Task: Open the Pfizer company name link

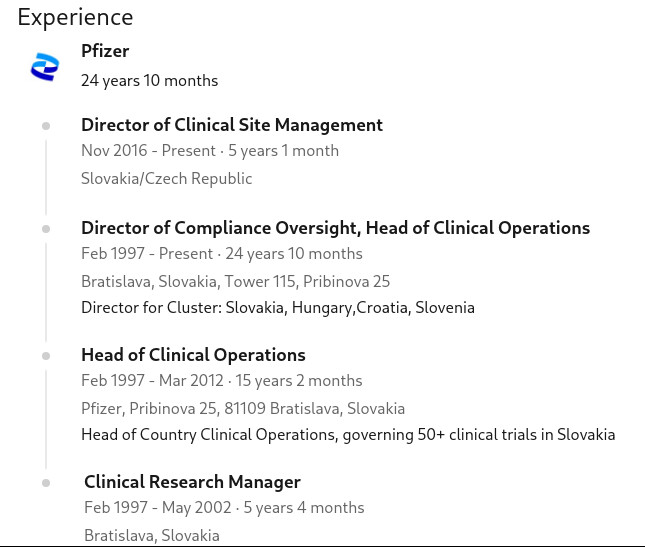Action: point(105,51)
